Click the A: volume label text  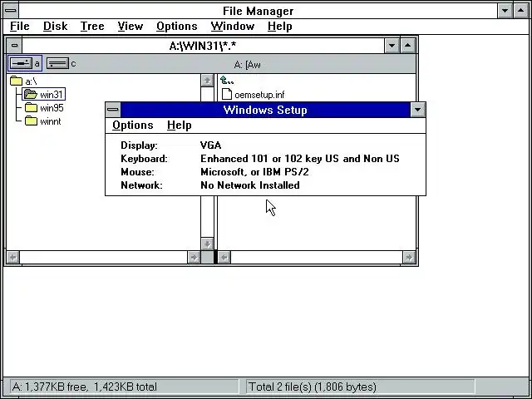point(248,65)
